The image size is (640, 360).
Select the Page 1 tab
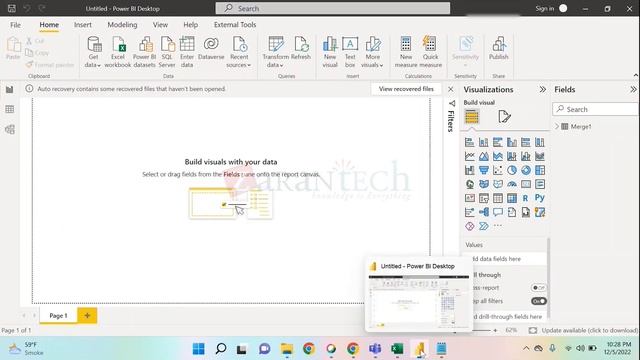coord(58,316)
